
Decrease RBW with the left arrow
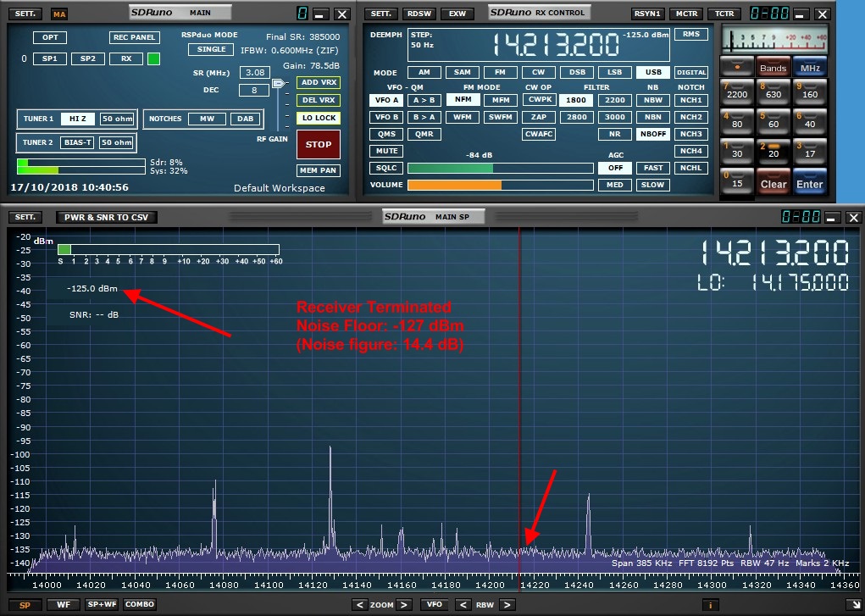coord(463,605)
